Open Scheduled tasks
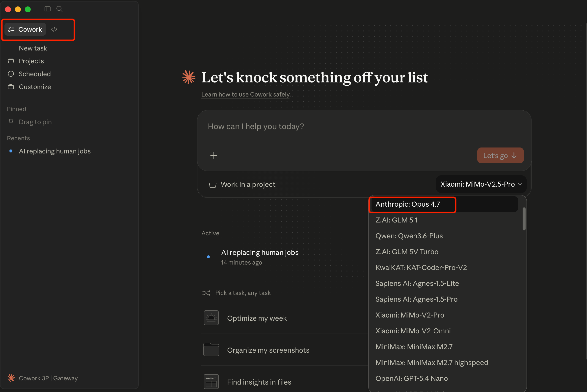Screen dimensions: 587x392 coord(35,74)
